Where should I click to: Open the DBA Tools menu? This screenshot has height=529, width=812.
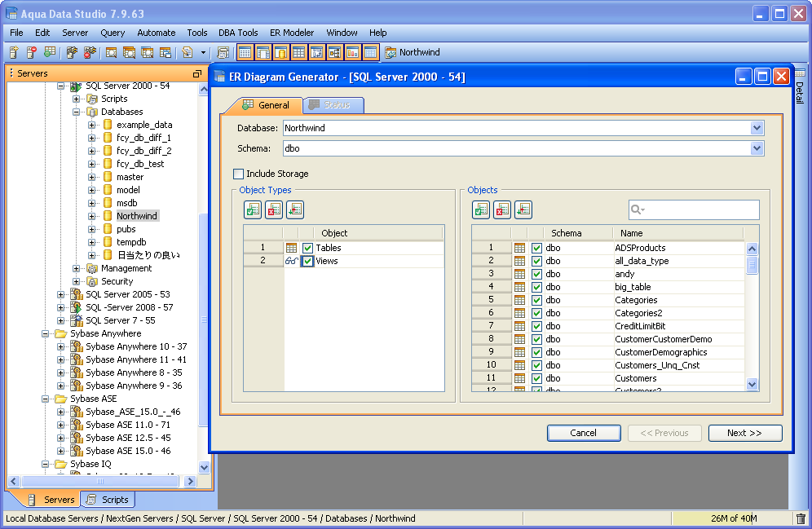tap(238, 33)
